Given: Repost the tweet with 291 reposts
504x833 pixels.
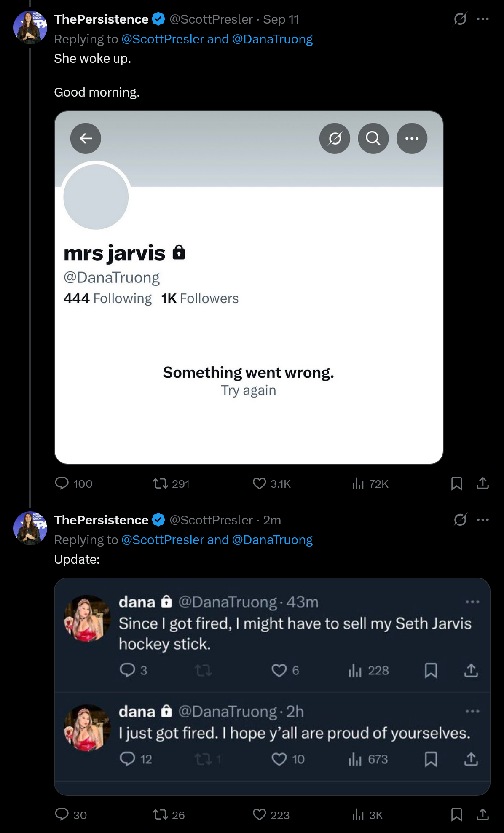Looking at the screenshot, I should [x=161, y=483].
